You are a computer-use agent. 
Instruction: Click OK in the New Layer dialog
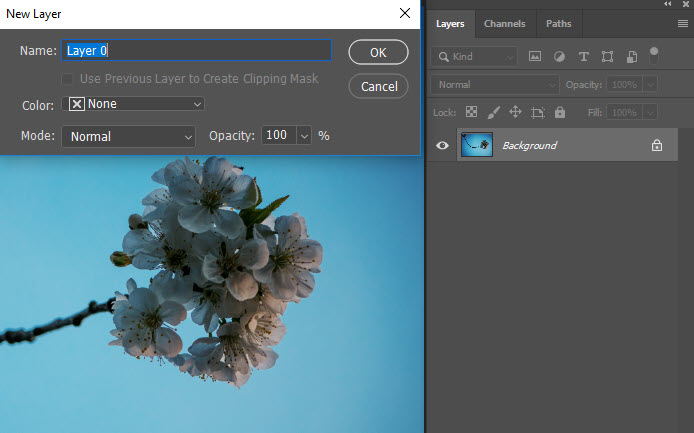pyautogui.click(x=378, y=52)
